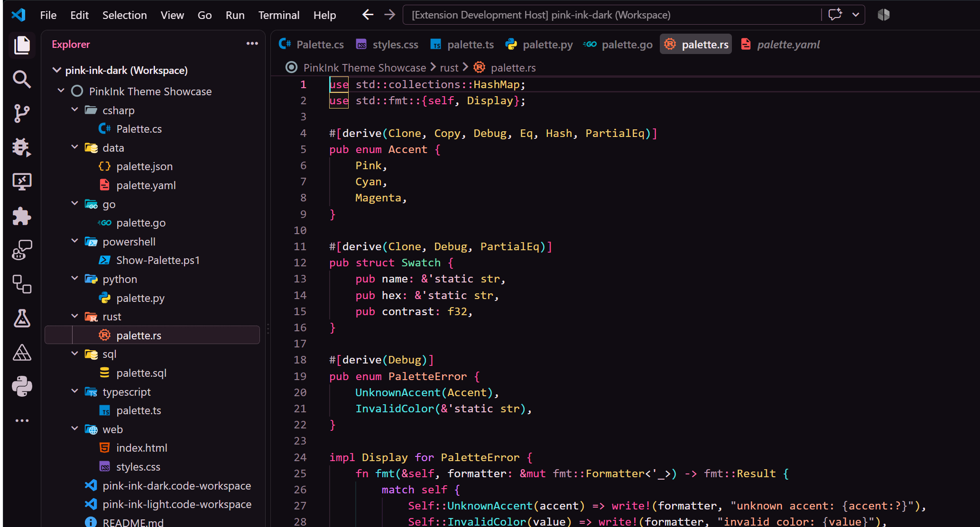The width and height of the screenshot is (980, 527).
Task: Open the Search view icon
Action: click(x=22, y=79)
